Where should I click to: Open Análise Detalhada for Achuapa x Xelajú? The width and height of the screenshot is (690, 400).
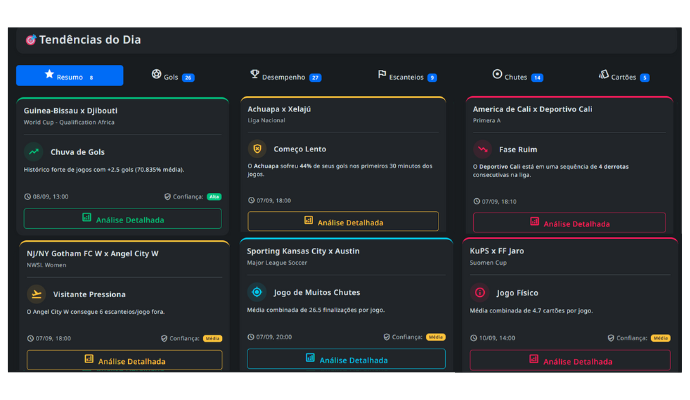click(344, 222)
